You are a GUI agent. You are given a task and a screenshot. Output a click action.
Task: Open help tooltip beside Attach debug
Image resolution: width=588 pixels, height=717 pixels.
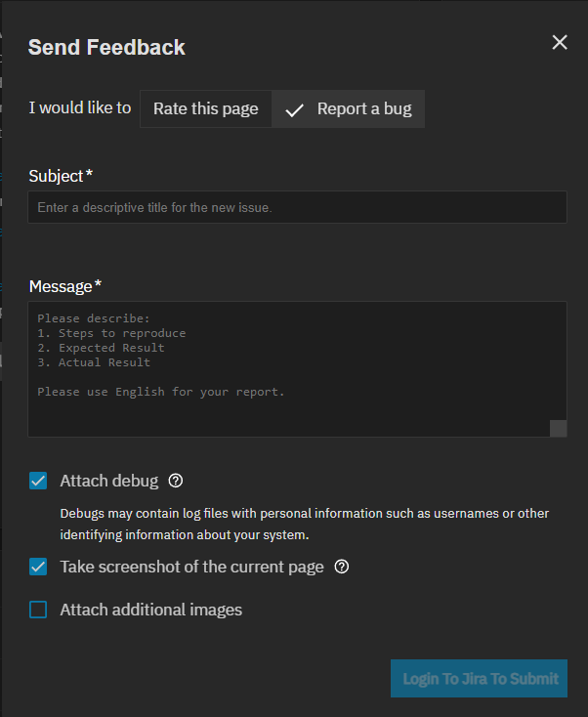(176, 481)
